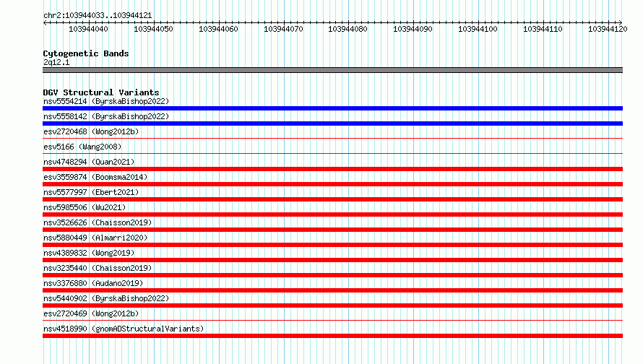Open variant esv3559874 (Boomsma2014) label
The width and height of the screenshot is (643, 364).
tap(95, 177)
